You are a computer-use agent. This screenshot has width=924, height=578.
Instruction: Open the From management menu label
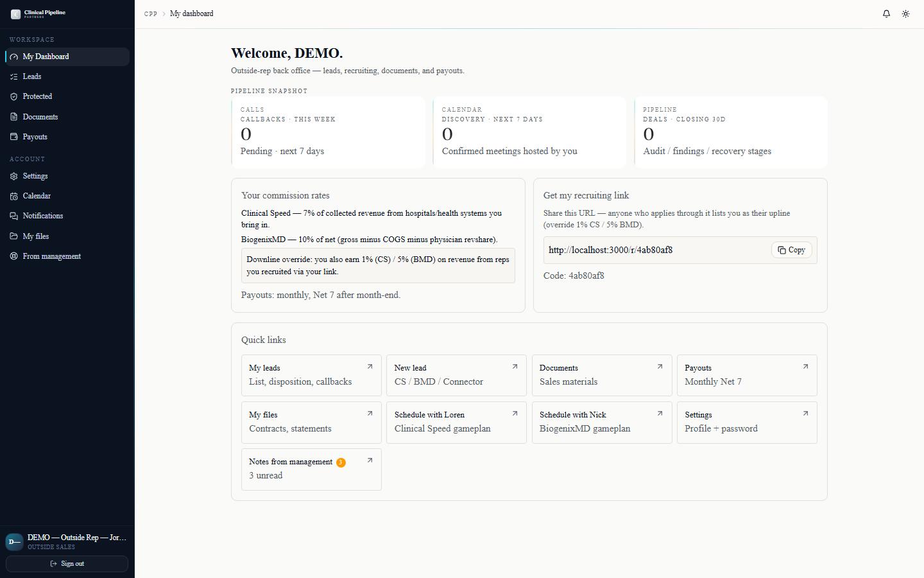[x=52, y=256]
